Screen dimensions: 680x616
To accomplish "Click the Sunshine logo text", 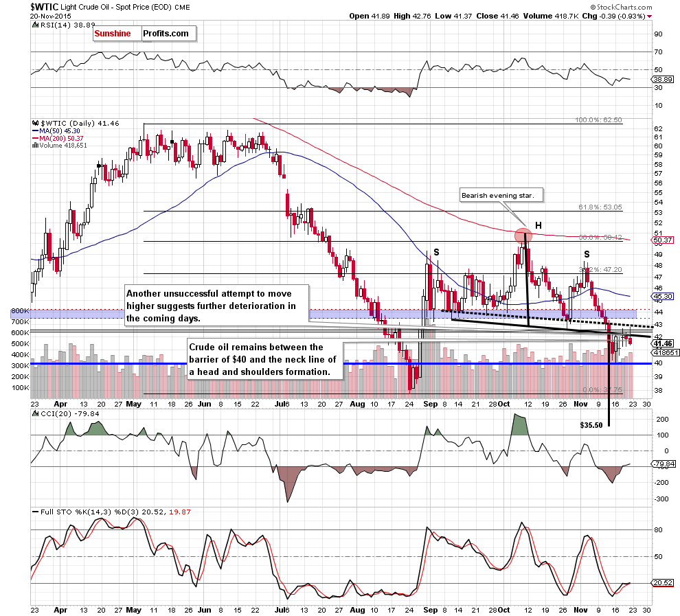I will click(113, 34).
